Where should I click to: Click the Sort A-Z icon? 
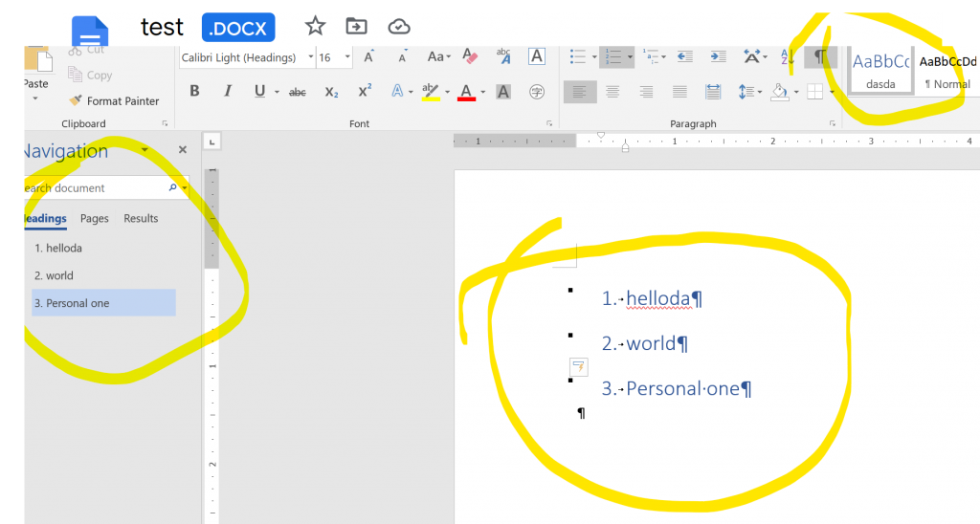pyautogui.click(x=789, y=57)
